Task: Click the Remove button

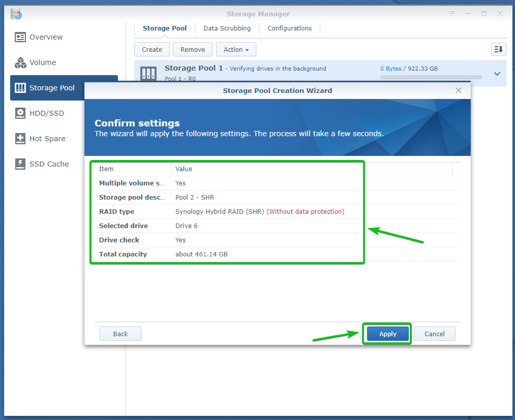Action: click(x=192, y=50)
